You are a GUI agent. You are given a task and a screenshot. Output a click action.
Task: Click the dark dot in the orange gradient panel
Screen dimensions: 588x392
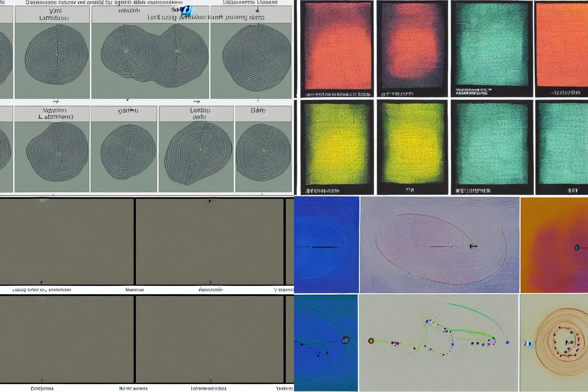coord(577,248)
